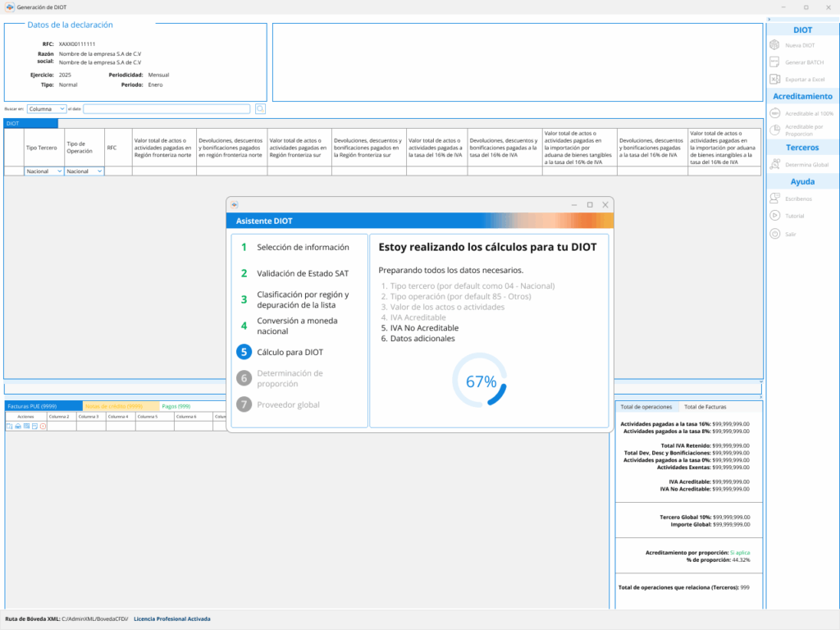Expand the Tipo Tercero Nacional dropdown
840x630 pixels.
pos(43,171)
